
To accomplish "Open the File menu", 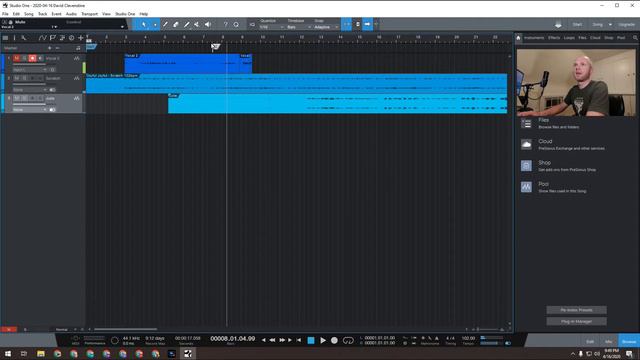I will (x=5, y=14).
